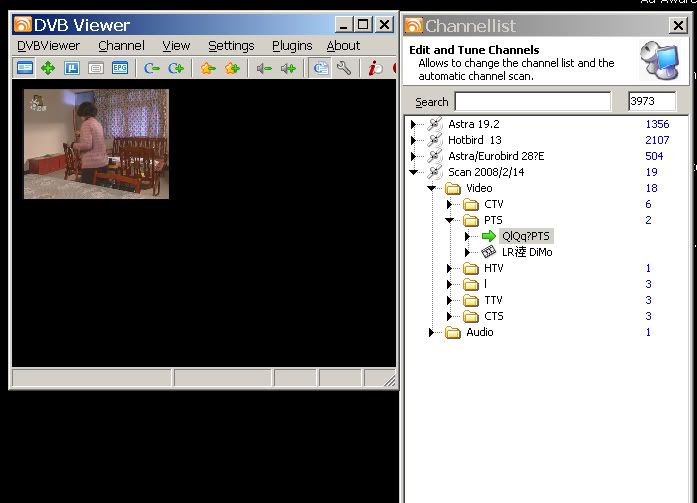Open the About menu
The height and width of the screenshot is (503, 697).
343,46
